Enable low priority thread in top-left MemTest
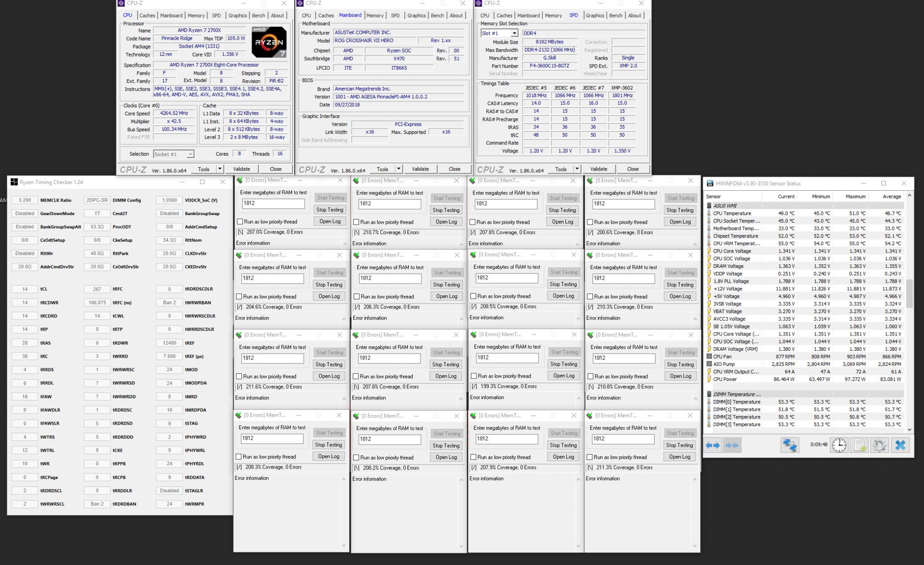 click(240, 221)
